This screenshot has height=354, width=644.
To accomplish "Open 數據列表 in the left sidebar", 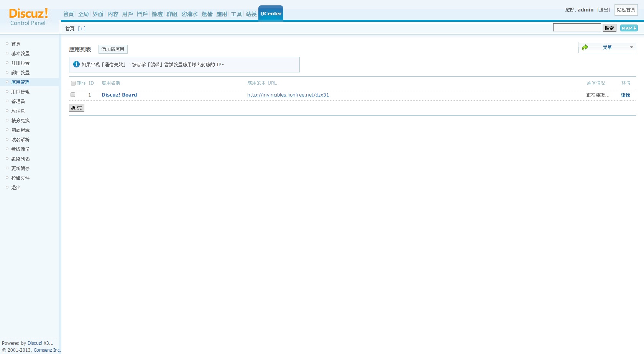I will [x=20, y=159].
